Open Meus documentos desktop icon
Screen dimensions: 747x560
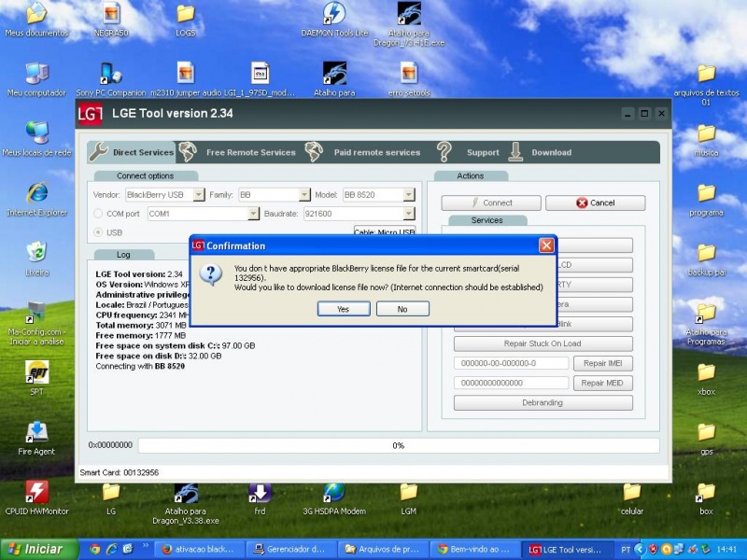[36, 20]
